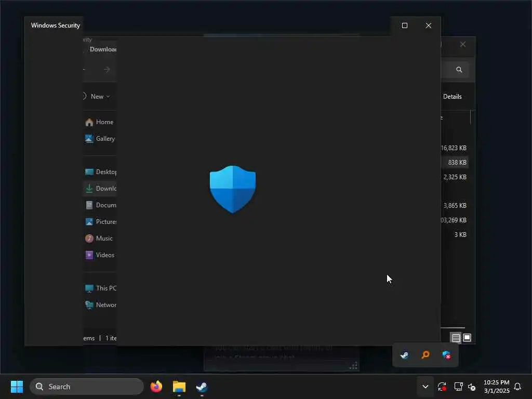This screenshot has height=399, width=532.
Task: Close the File Explorer window behind
Action: [x=463, y=45]
